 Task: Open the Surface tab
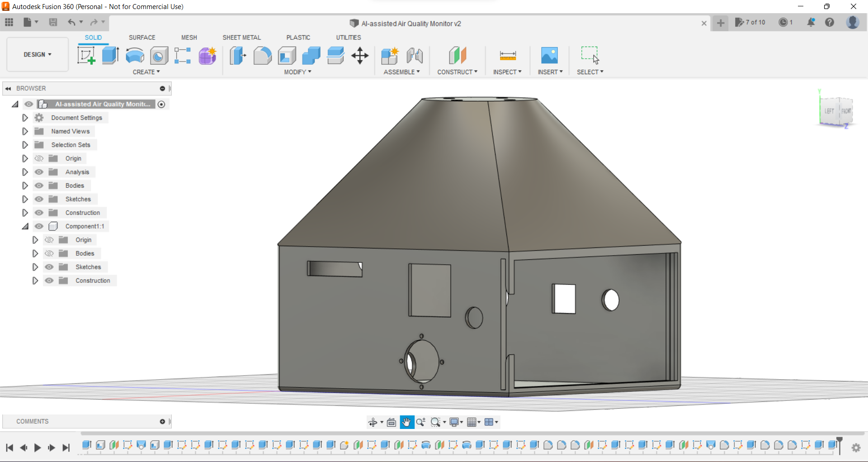[142, 38]
